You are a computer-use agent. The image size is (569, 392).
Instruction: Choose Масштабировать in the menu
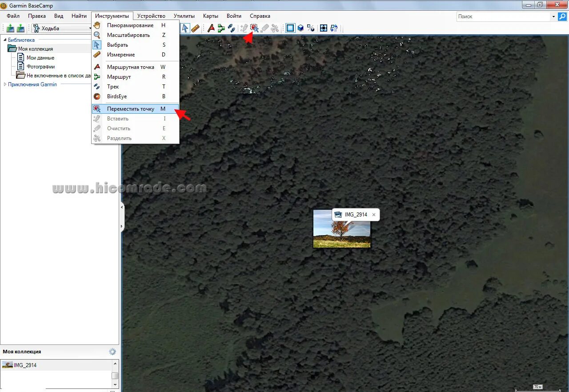(135, 35)
